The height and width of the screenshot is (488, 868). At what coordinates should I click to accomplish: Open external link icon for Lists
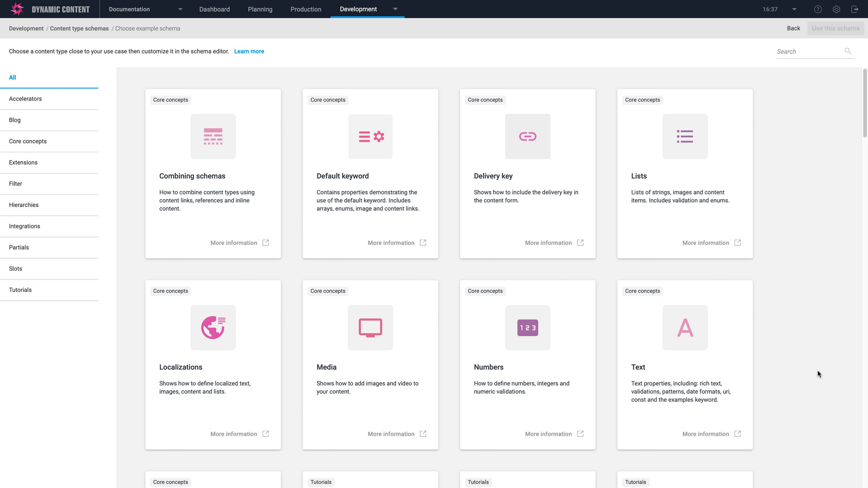click(x=738, y=243)
